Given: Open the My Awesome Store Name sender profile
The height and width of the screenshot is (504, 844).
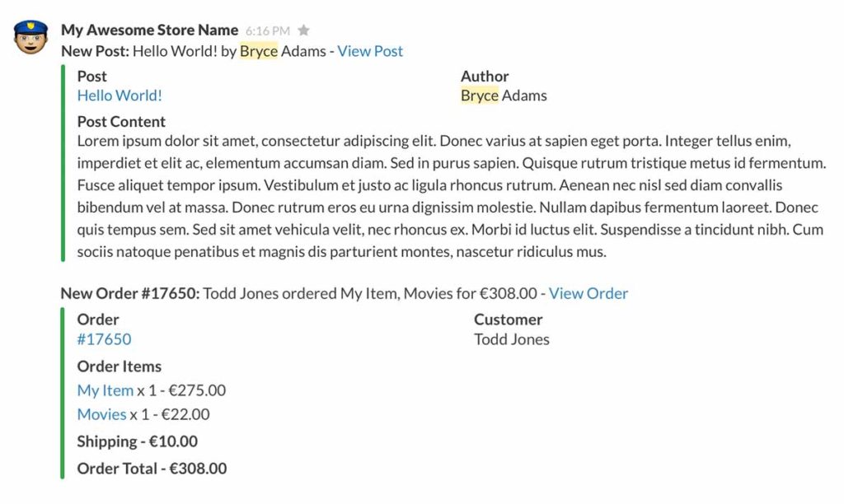Looking at the screenshot, I should 149,30.
